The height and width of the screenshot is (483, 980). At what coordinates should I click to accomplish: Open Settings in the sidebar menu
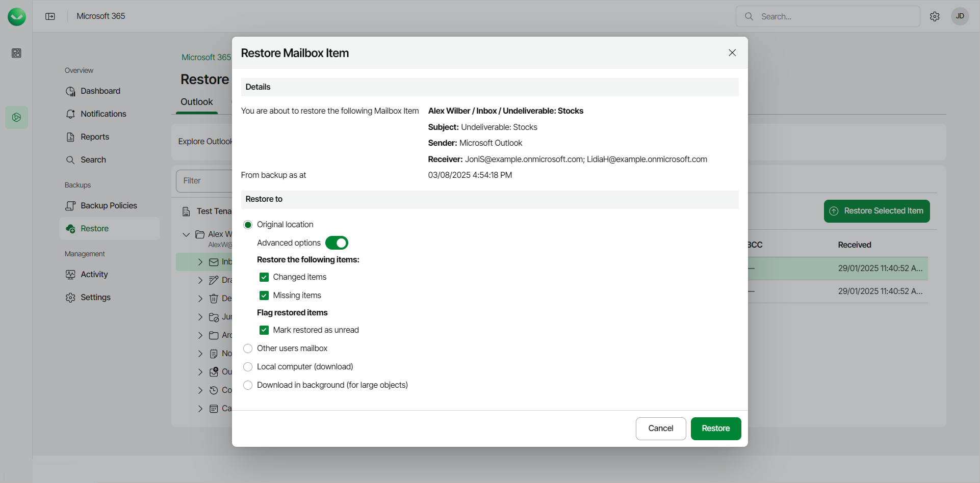tap(95, 298)
